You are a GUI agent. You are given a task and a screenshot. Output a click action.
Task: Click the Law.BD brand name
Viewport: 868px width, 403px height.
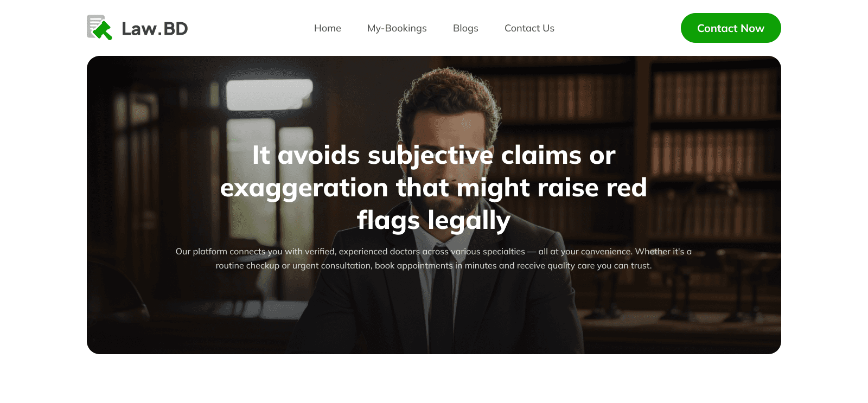point(155,29)
